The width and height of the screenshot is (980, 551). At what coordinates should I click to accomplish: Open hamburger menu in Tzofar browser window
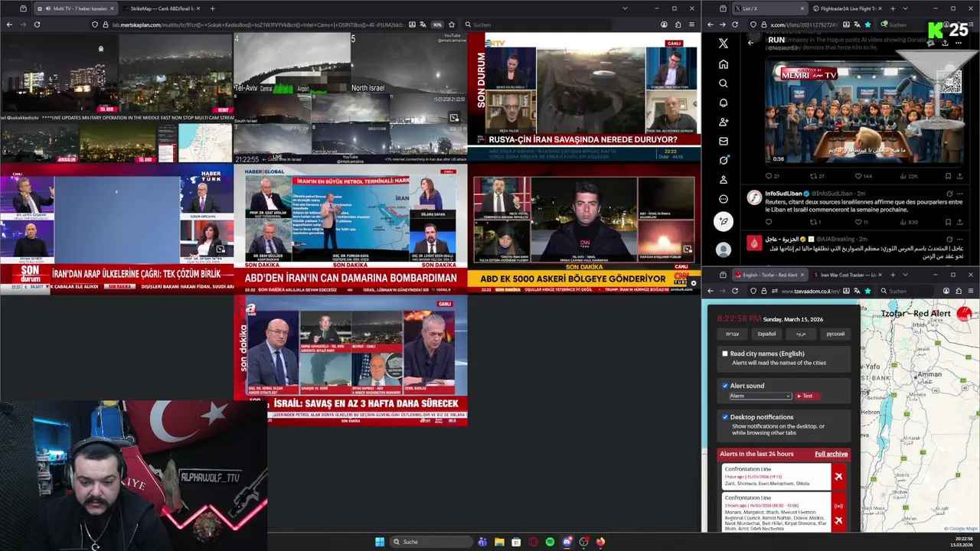point(971,291)
